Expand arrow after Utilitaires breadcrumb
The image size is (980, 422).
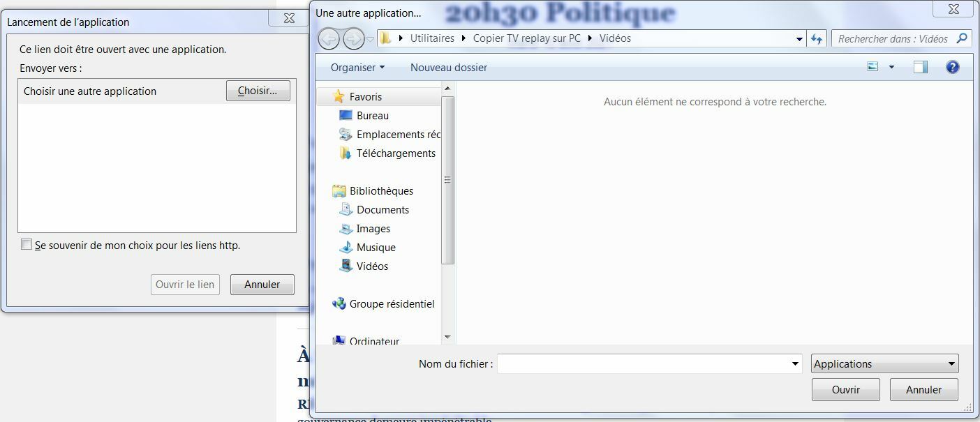click(464, 38)
